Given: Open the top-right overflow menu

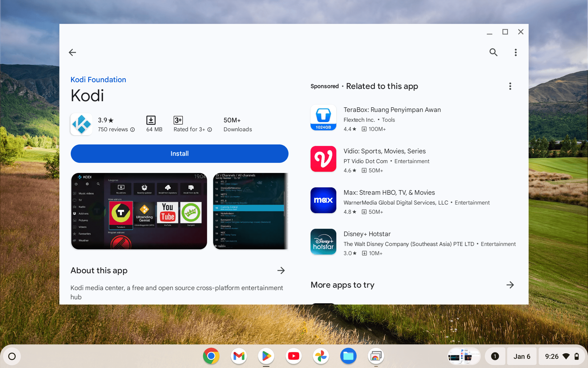Looking at the screenshot, I should point(516,52).
